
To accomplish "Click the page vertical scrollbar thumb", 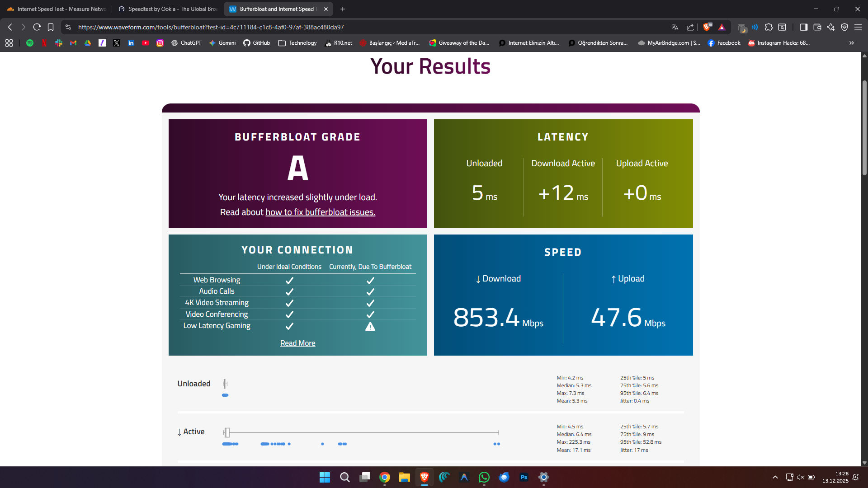I will tap(864, 128).
